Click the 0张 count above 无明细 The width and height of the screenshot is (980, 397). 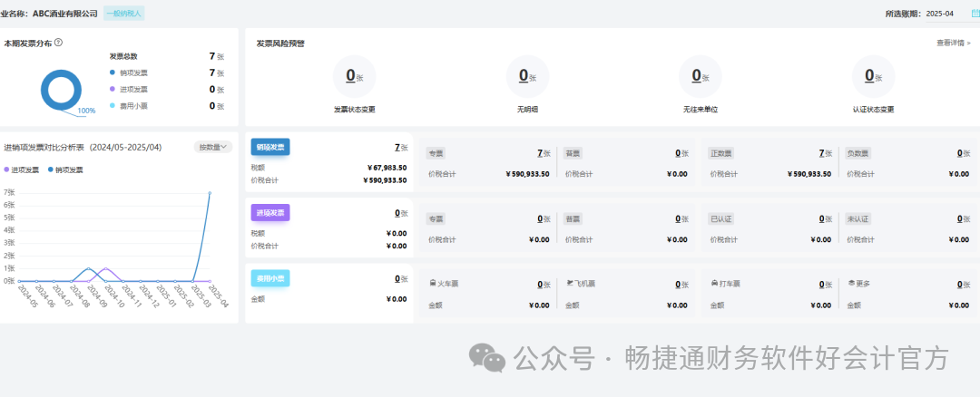coord(527,76)
